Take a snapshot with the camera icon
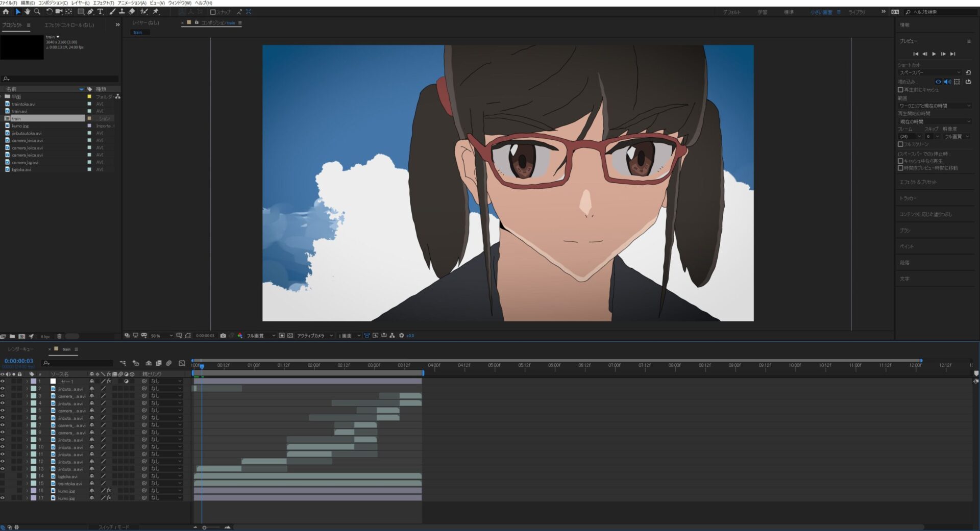 (x=223, y=336)
